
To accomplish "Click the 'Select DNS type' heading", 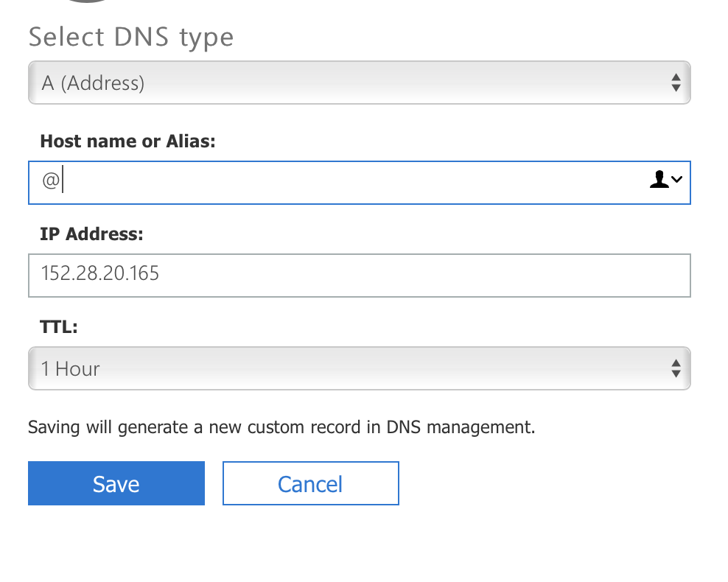I will pyautogui.click(x=131, y=37).
